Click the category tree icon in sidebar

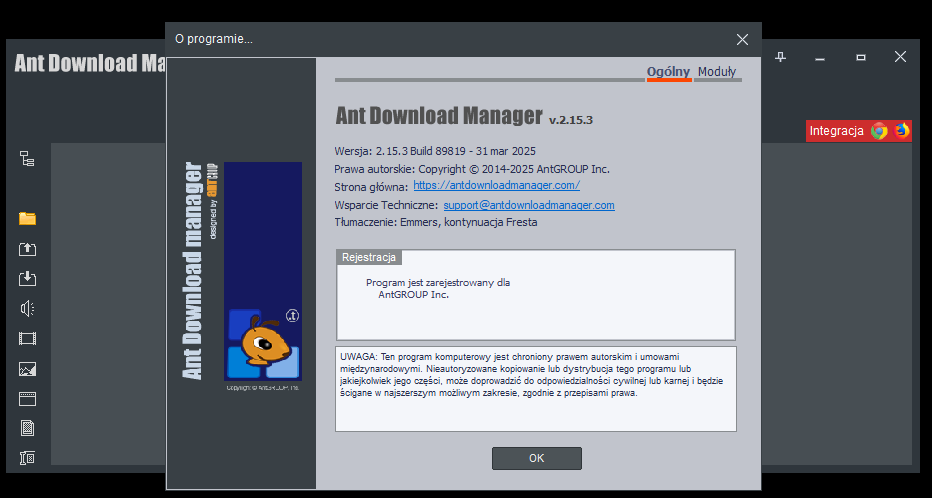tap(27, 159)
